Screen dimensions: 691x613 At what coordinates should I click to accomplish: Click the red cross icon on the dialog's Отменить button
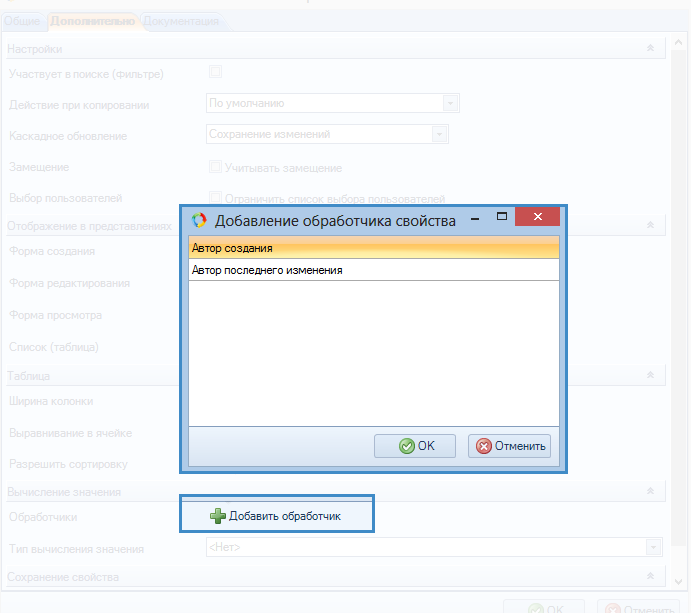pos(485,446)
